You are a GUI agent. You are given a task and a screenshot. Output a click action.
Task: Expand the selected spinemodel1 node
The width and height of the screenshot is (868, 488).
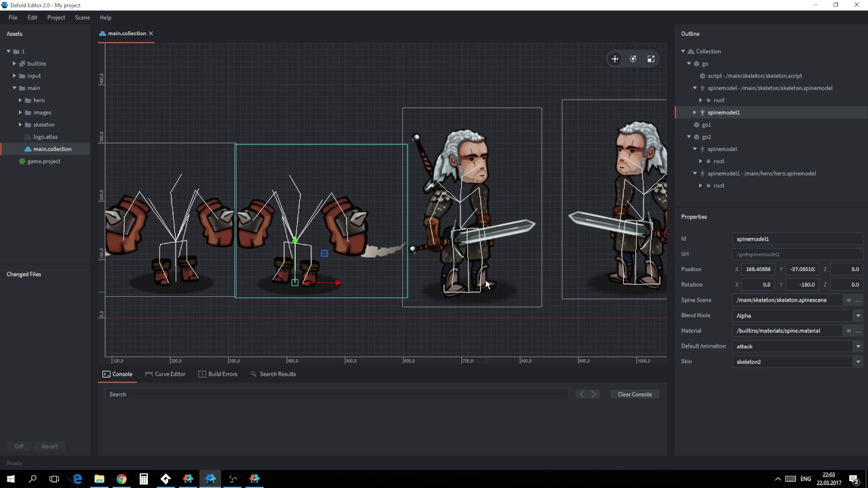695,113
